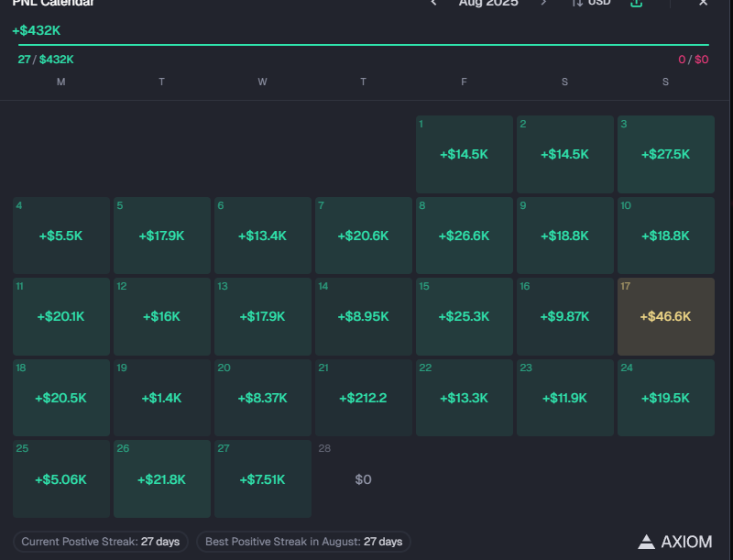Viewport: 733px width, 560px height.
Task: Open day 2 cell +$14.5K
Action: 565,154
